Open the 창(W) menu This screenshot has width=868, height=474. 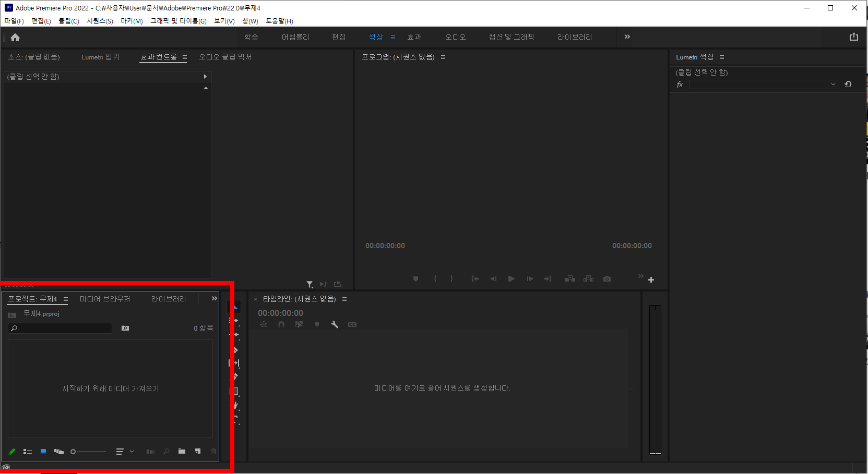click(x=250, y=21)
